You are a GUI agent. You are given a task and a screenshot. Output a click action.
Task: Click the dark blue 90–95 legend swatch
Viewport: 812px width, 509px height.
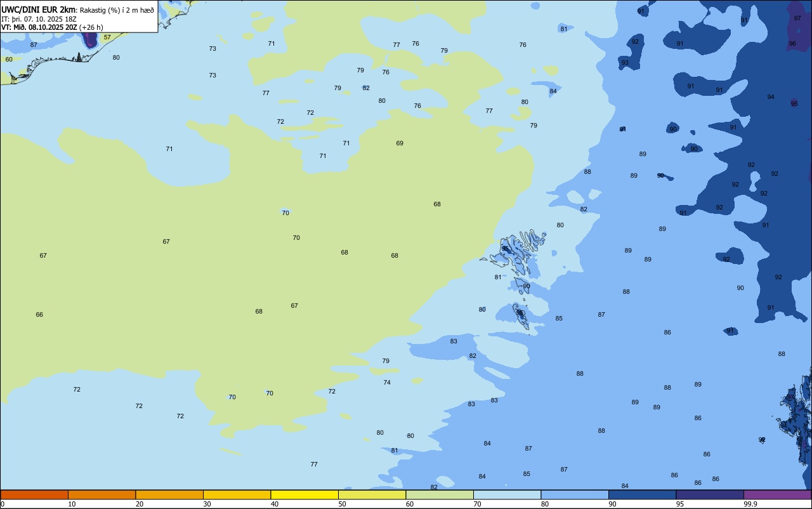click(x=642, y=494)
